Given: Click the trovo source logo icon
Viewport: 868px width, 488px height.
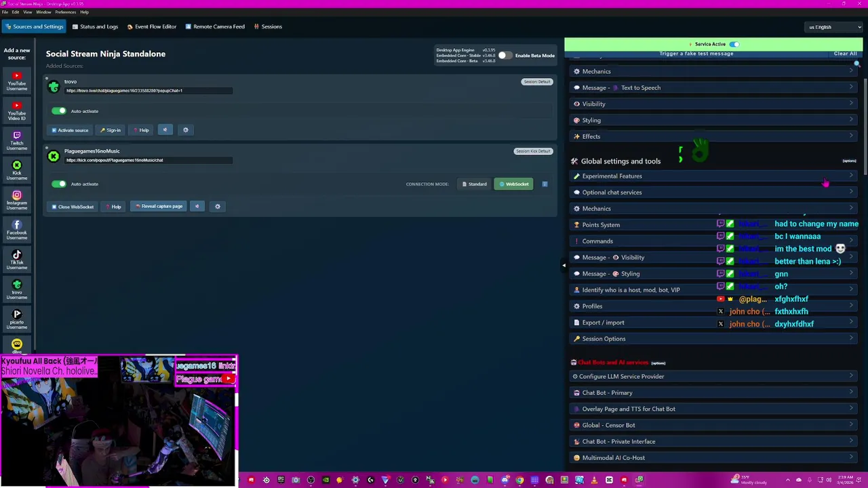Looking at the screenshot, I should click(54, 86).
